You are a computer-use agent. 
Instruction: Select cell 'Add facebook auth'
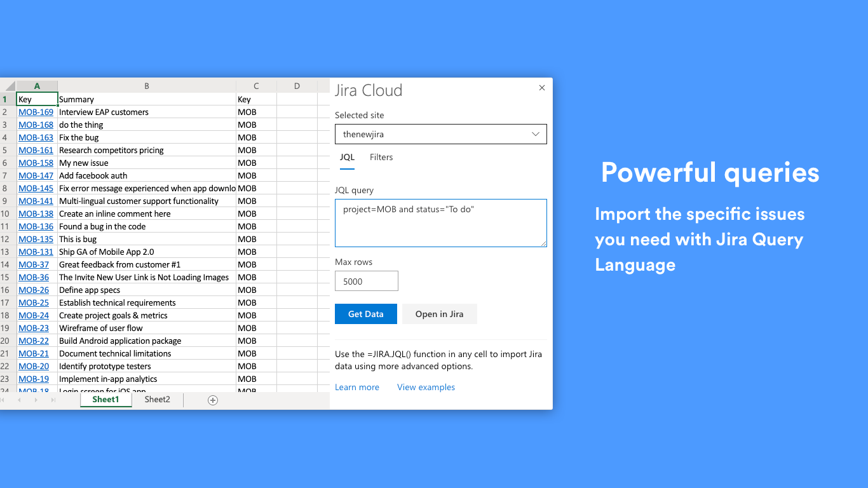click(147, 175)
